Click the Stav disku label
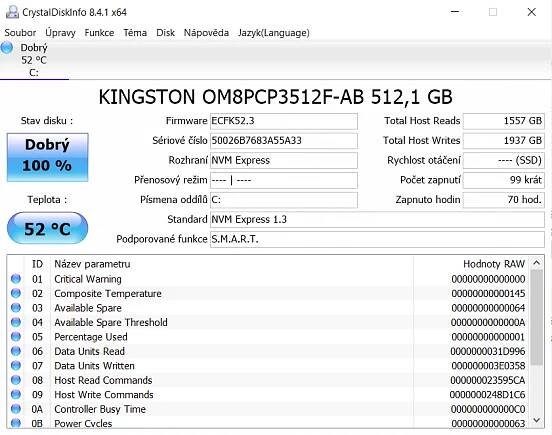This screenshot has width=552, height=435. pyautogui.click(x=47, y=121)
